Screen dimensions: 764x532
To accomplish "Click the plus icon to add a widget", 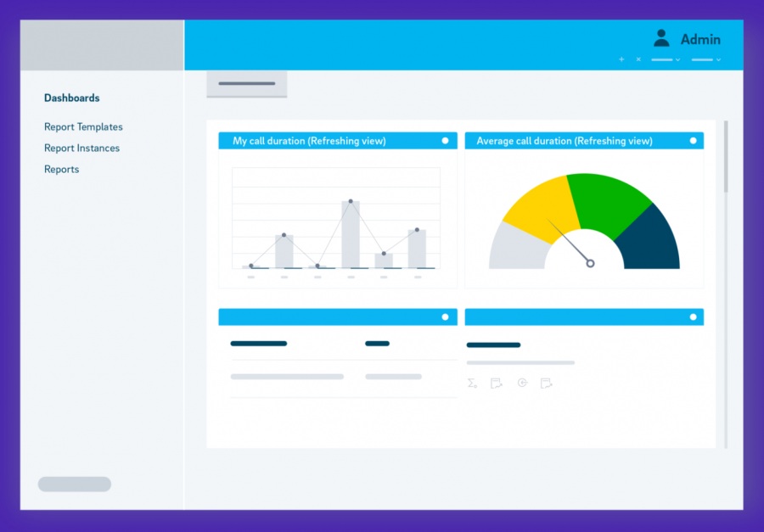I will coord(621,59).
